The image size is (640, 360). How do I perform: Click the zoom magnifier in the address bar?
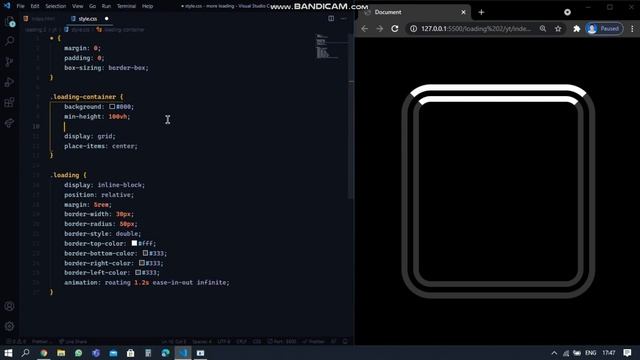click(x=543, y=29)
